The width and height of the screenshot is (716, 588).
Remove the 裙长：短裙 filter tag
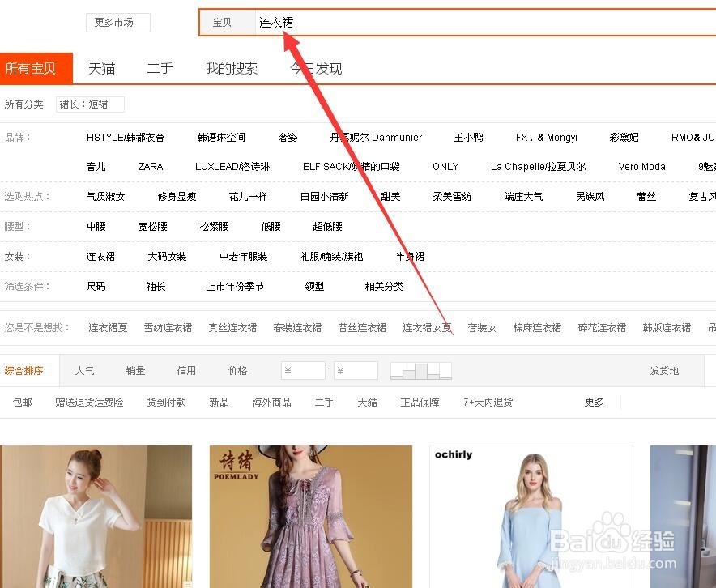[x=90, y=104]
